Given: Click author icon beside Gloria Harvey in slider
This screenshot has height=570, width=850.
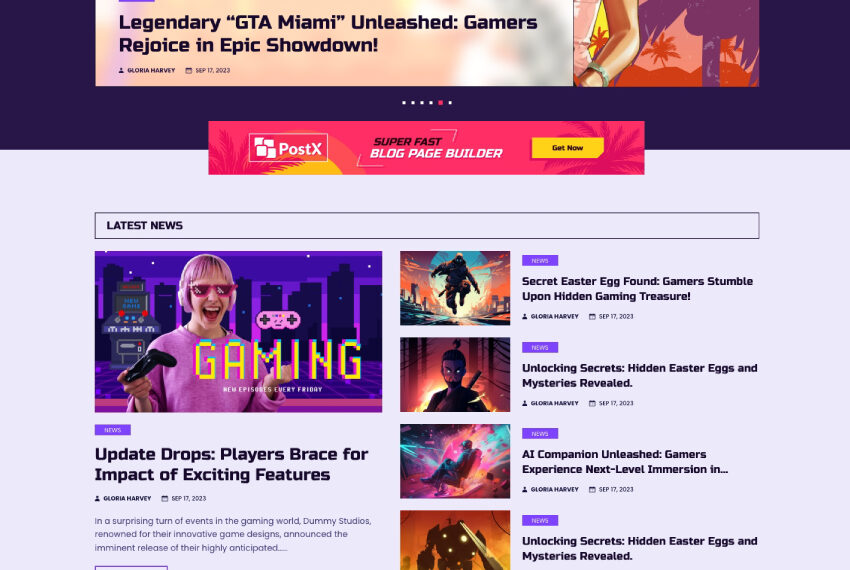Looking at the screenshot, I should pyautogui.click(x=121, y=71).
